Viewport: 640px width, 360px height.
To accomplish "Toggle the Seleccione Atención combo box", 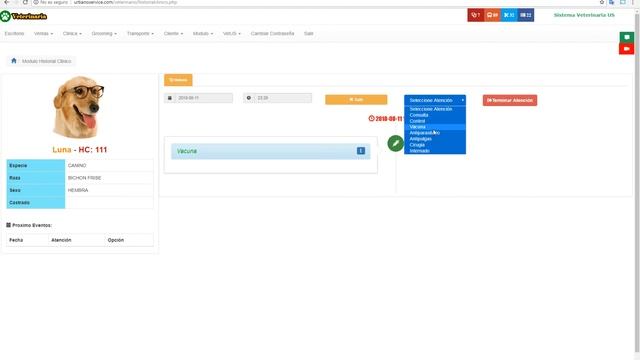I will click(435, 100).
